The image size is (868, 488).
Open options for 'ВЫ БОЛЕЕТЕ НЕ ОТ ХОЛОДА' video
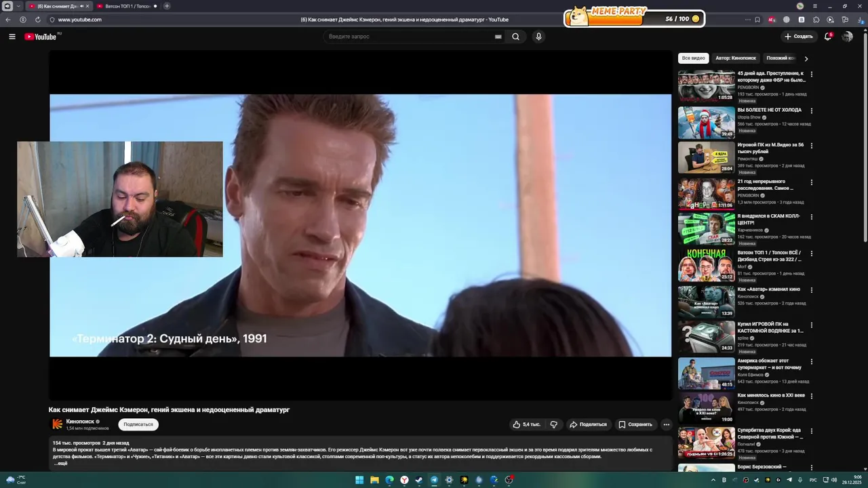pyautogui.click(x=812, y=110)
